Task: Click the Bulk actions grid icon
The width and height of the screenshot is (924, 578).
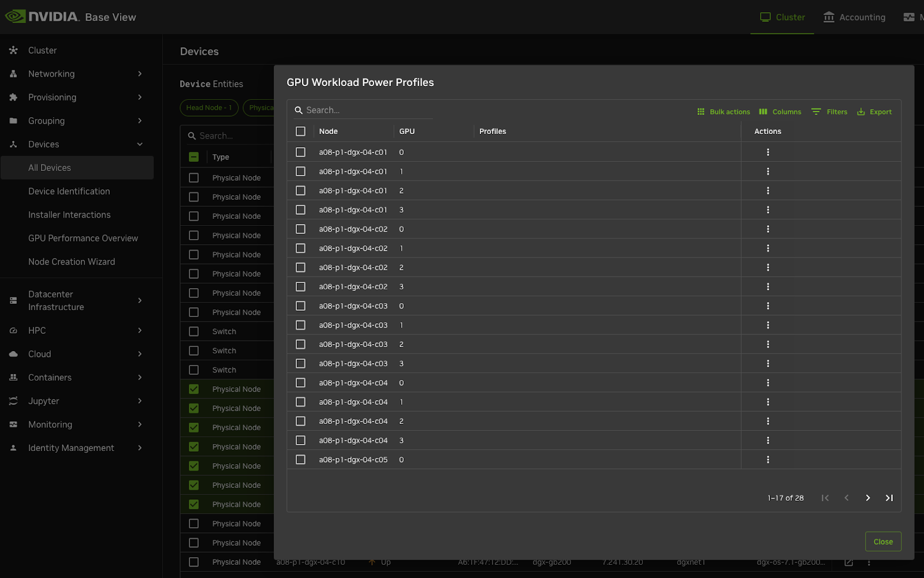Action: tap(701, 112)
